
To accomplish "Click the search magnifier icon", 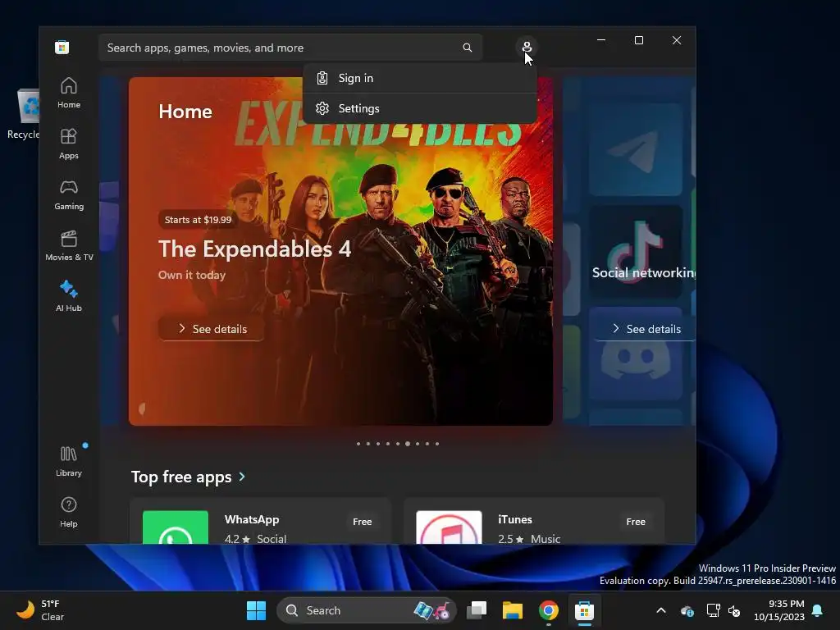I will (467, 48).
